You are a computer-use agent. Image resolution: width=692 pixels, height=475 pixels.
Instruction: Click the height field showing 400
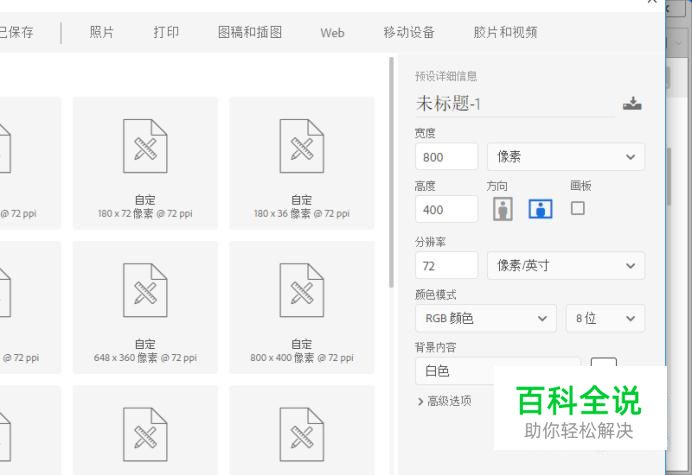click(x=446, y=209)
